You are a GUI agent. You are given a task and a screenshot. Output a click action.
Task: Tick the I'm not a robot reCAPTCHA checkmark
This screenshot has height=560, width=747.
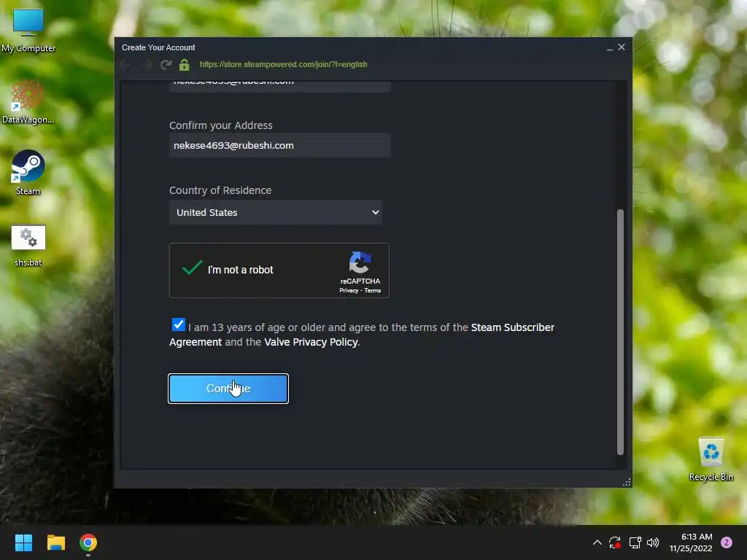(x=193, y=268)
